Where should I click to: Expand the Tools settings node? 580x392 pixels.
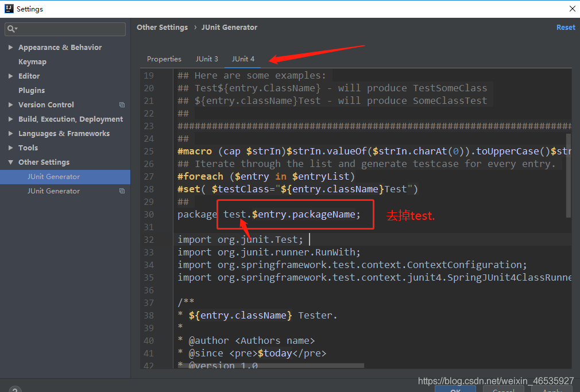(x=10, y=148)
